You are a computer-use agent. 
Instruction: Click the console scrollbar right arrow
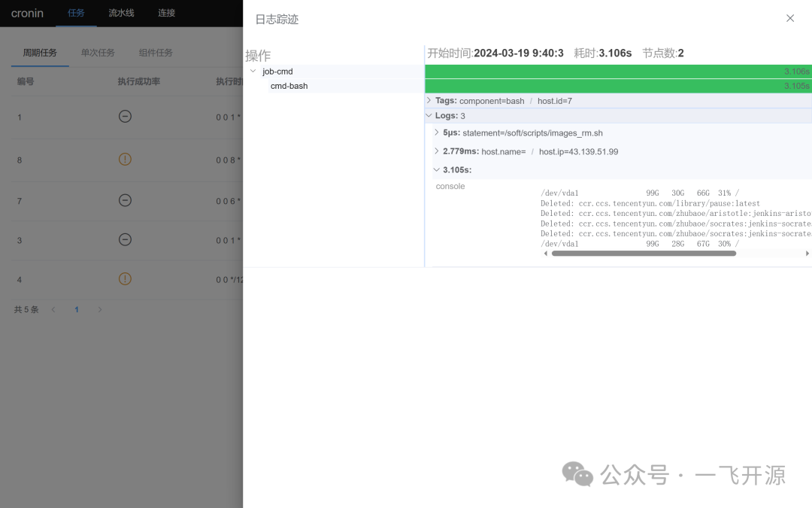coord(807,254)
